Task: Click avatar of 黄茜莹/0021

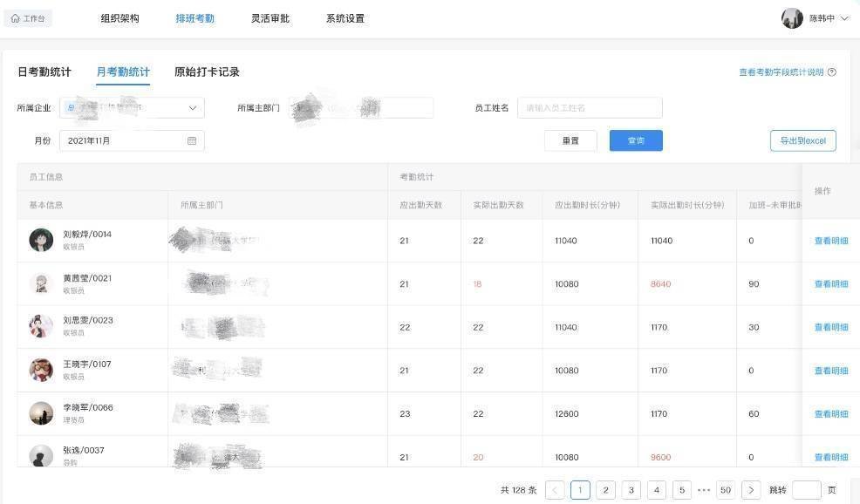Action: (41, 283)
